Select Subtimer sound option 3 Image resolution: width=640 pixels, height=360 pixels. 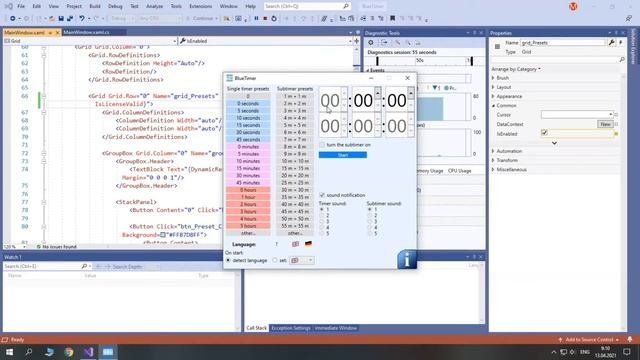tap(370, 222)
